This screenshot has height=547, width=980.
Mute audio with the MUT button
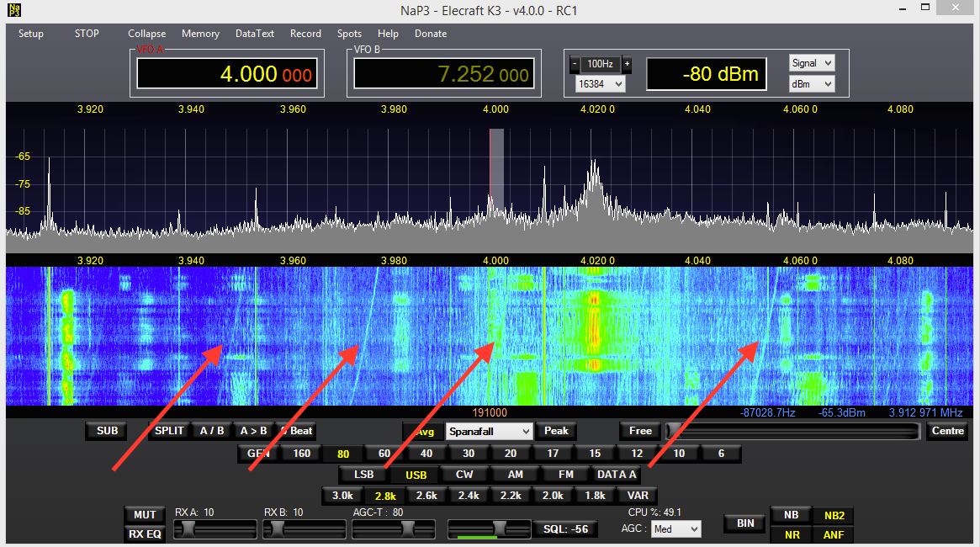144,514
